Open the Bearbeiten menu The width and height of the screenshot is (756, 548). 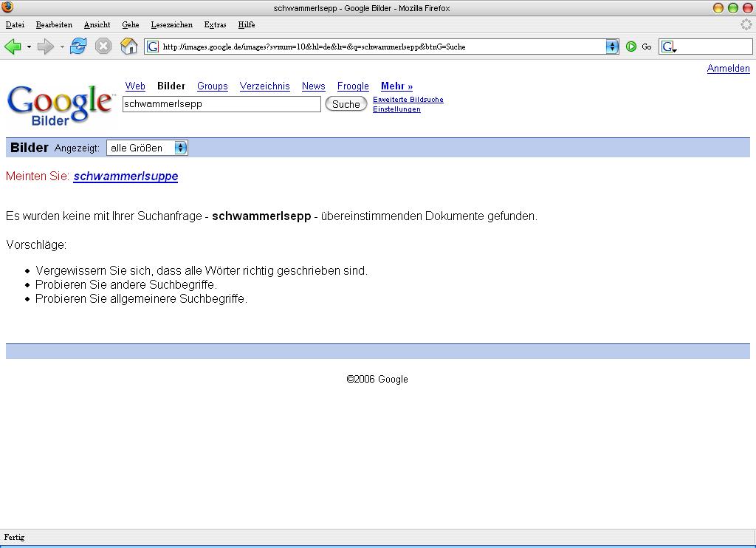click(x=54, y=24)
